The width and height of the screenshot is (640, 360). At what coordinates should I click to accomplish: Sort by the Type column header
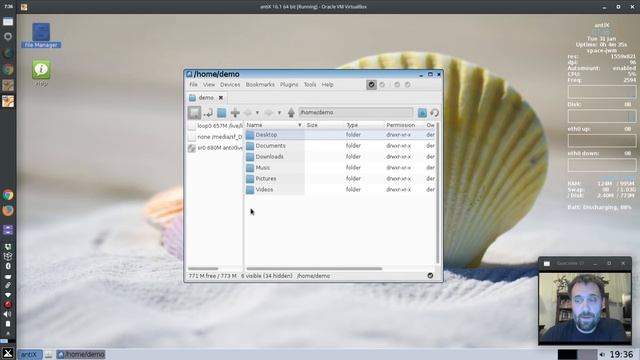pos(364,125)
